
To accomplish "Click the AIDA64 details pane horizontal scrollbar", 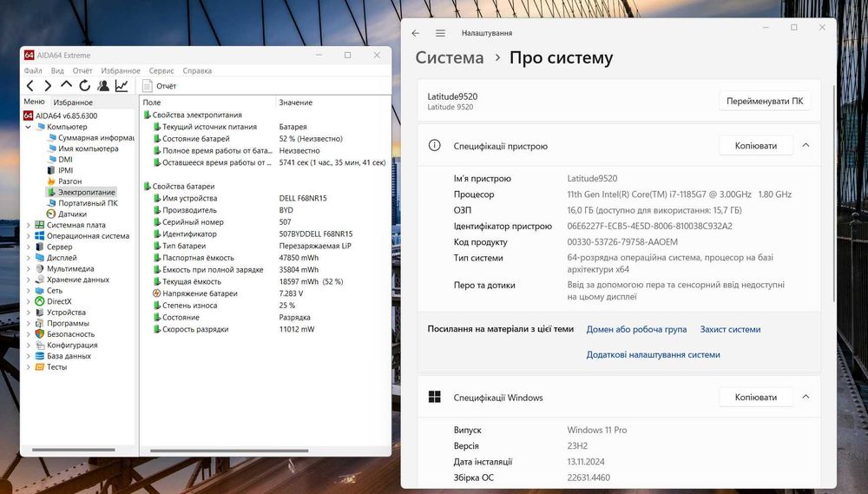I will 229,451.
